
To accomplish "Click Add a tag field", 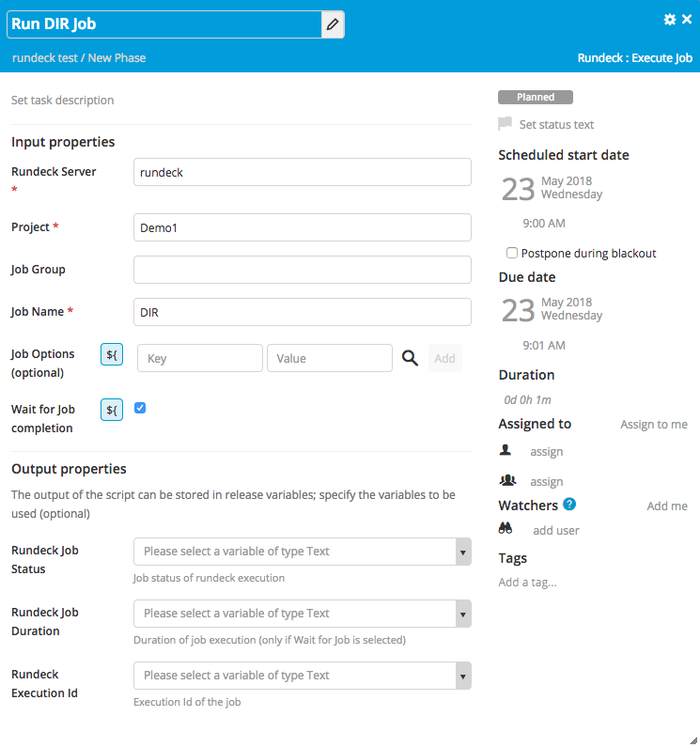I will click(527, 583).
